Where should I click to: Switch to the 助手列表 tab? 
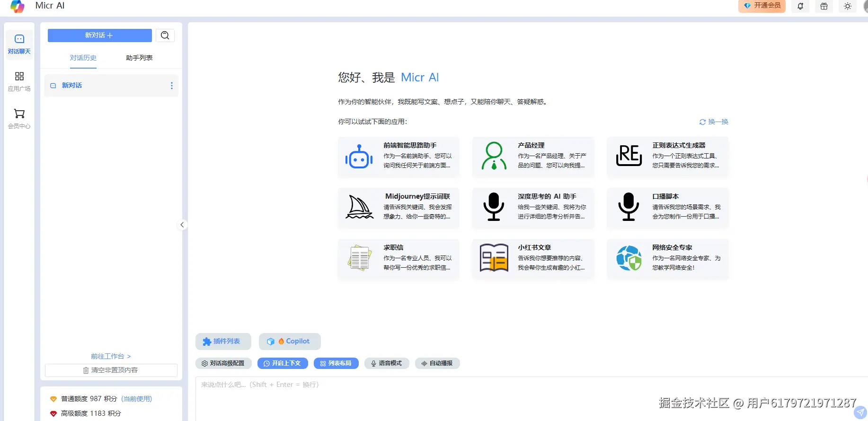click(139, 58)
